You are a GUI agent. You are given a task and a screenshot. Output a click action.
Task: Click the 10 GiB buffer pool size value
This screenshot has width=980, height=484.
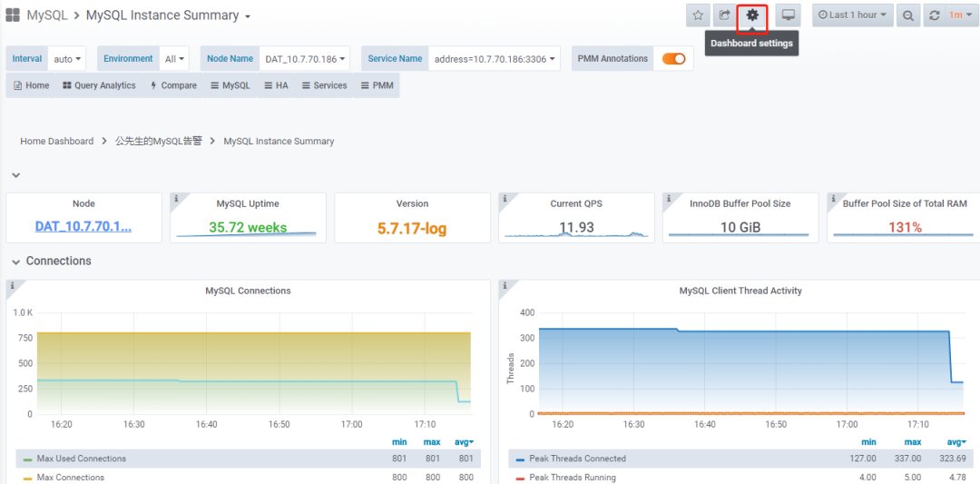tap(740, 227)
